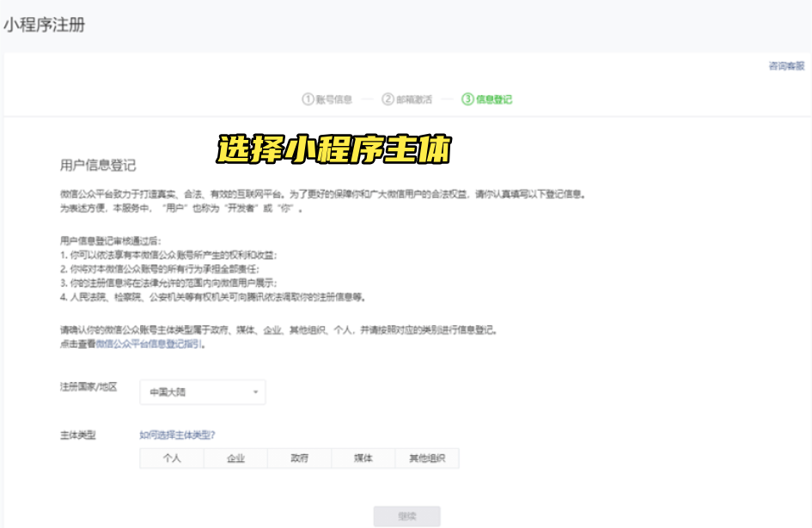Choose 个人 as the subject type

tap(172, 458)
